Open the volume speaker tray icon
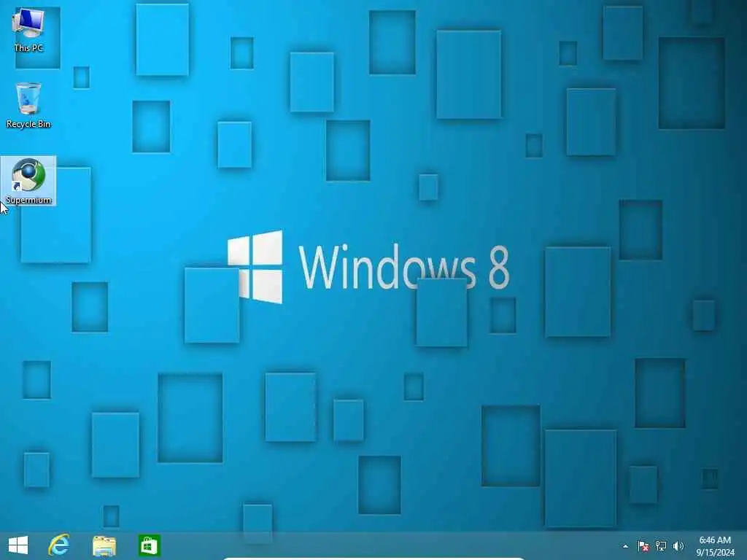The height and width of the screenshot is (560, 747). 678,546
